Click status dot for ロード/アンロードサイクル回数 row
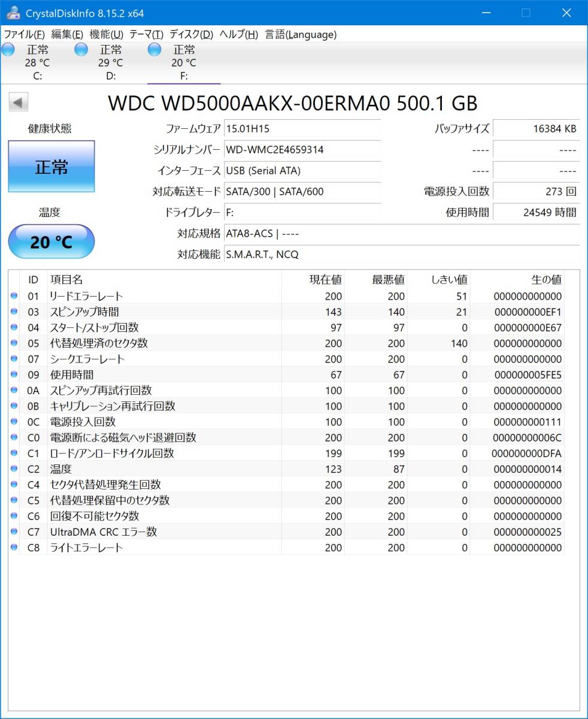The width and height of the screenshot is (588, 719). coord(14,453)
